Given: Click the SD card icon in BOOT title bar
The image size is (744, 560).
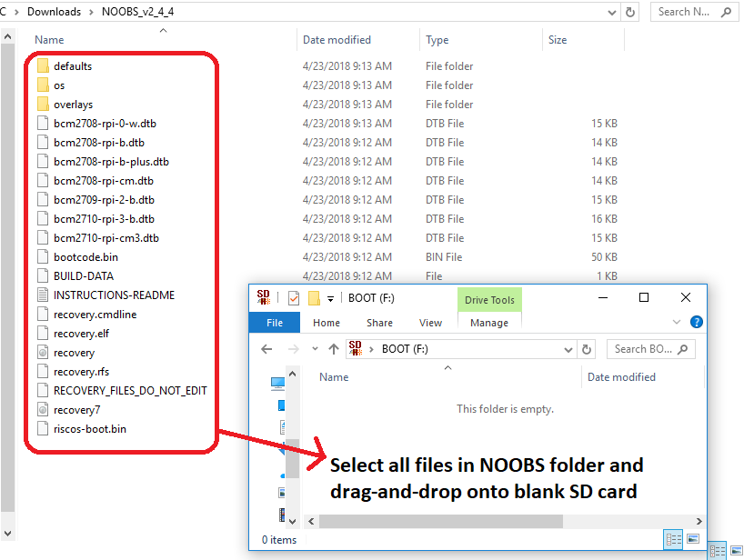Looking at the screenshot, I should coord(264,297).
